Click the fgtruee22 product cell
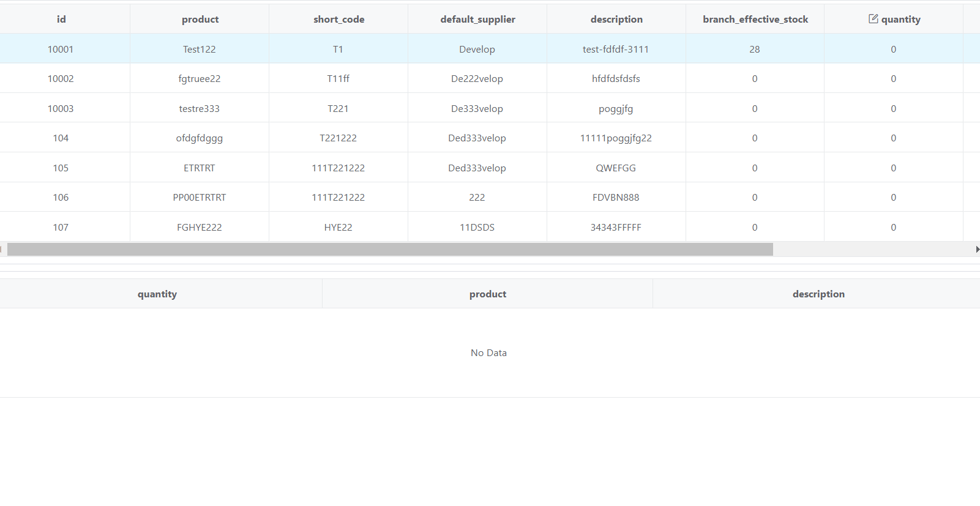The width and height of the screenshot is (980, 506). pos(200,78)
